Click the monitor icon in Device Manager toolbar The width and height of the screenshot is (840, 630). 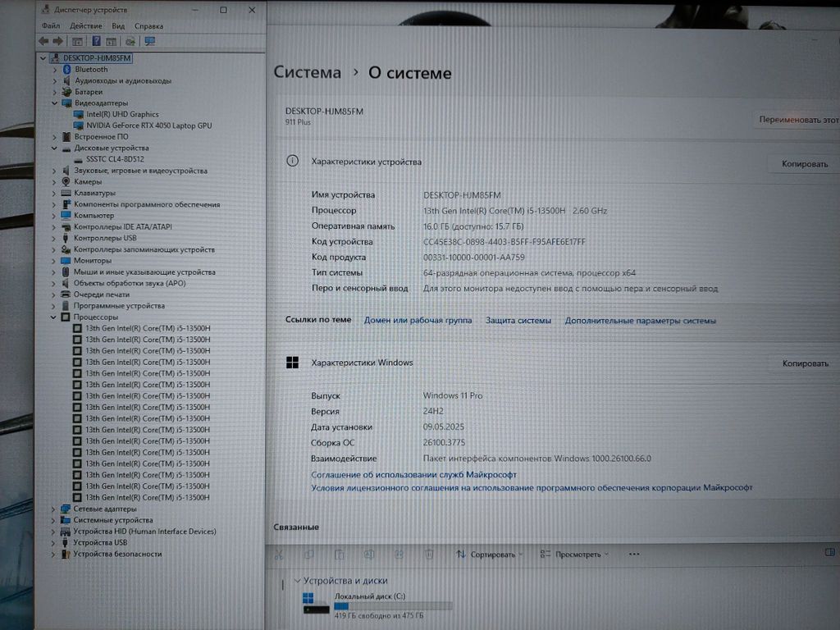point(150,41)
